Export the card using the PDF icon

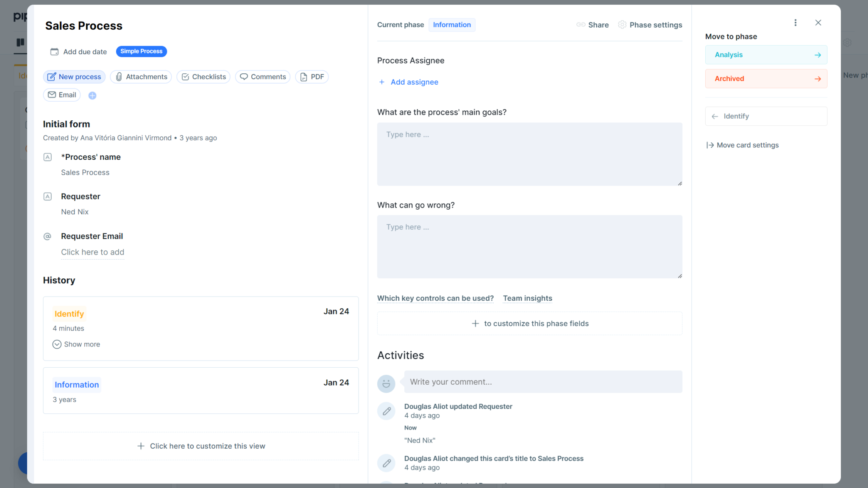coord(303,77)
